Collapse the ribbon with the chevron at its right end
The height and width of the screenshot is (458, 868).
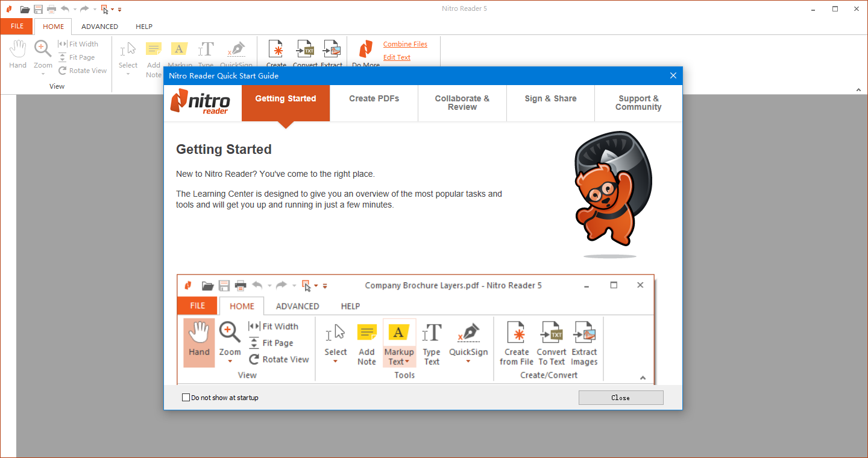coord(859,90)
